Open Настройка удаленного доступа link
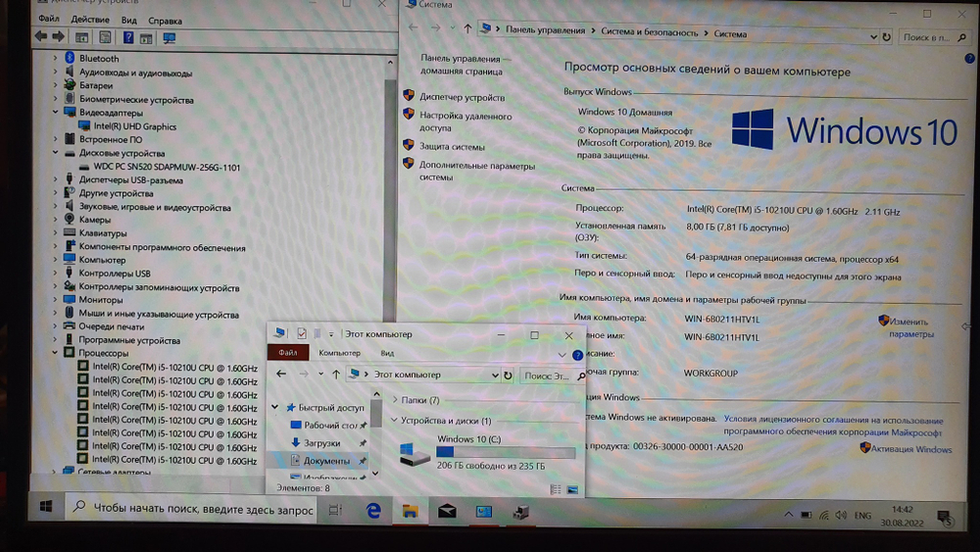Image resolution: width=980 pixels, height=552 pixels. (465, 122)
